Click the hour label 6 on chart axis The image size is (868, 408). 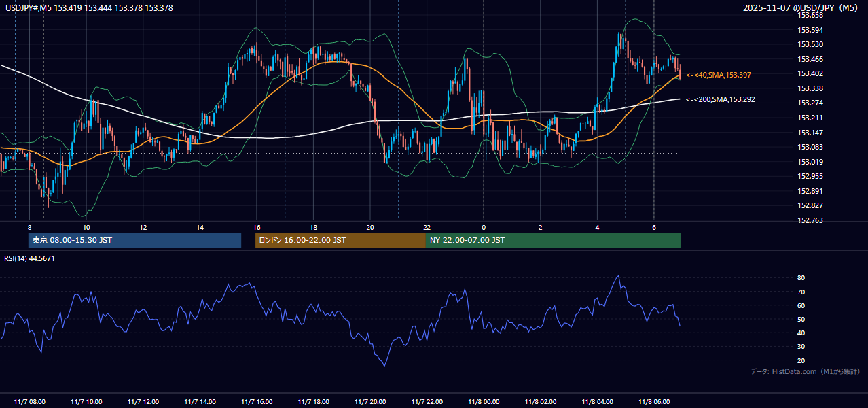click(x=654, y=227)
